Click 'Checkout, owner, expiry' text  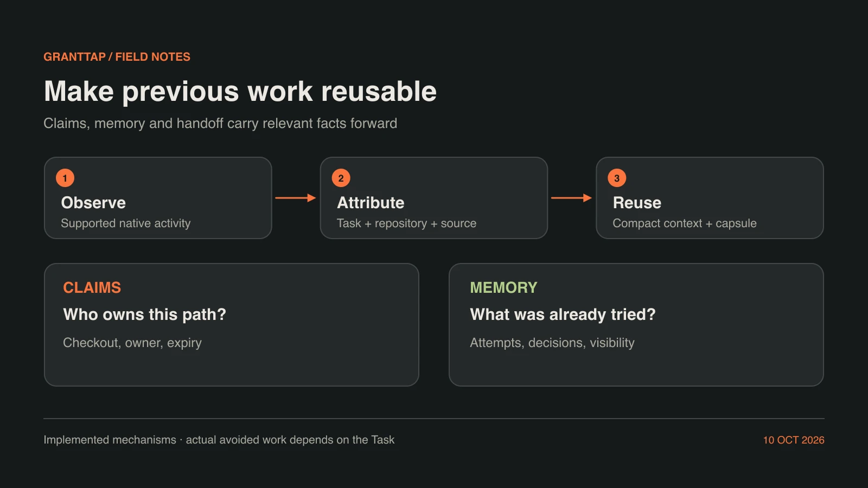tap(132, 343)
